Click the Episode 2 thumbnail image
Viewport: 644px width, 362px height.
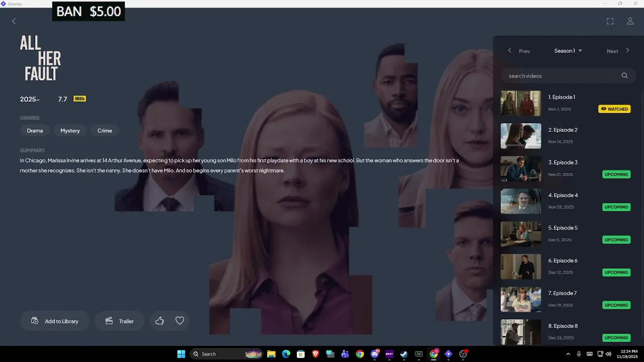coord(521,136)
